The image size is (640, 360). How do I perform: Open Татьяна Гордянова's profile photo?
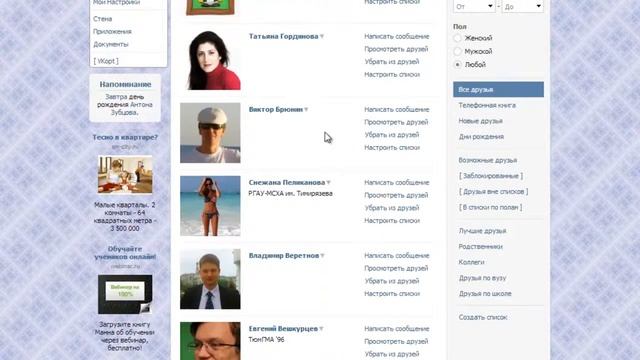pos(210,60)
